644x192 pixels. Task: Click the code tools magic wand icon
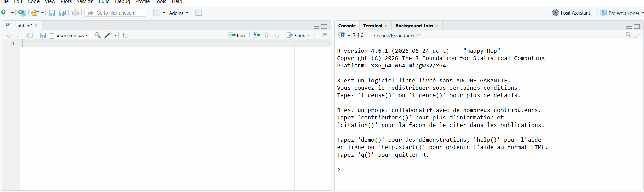108,35
